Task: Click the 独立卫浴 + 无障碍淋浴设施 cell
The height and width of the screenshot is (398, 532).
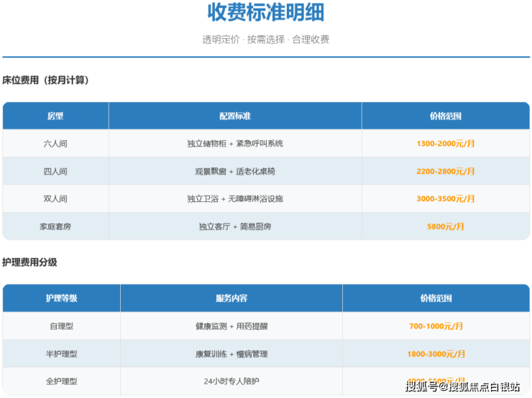Action: pyautogui.click(x=235, y=199)
